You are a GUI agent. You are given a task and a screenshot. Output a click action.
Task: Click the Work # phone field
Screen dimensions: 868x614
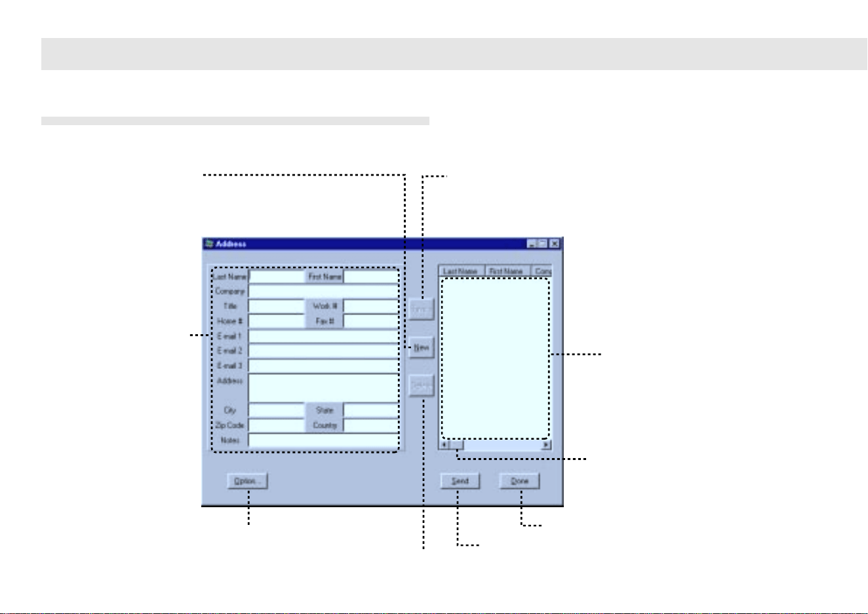click(370, 306)
